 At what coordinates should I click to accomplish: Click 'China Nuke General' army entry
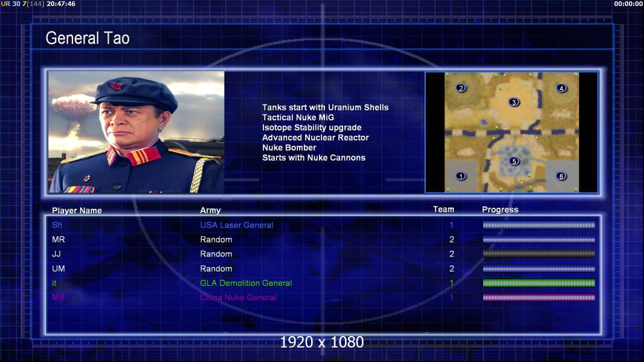(x=238, y=297)
